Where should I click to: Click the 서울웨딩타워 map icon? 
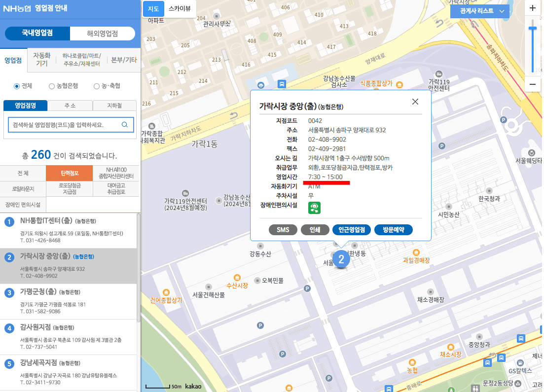tap(532, 153)
